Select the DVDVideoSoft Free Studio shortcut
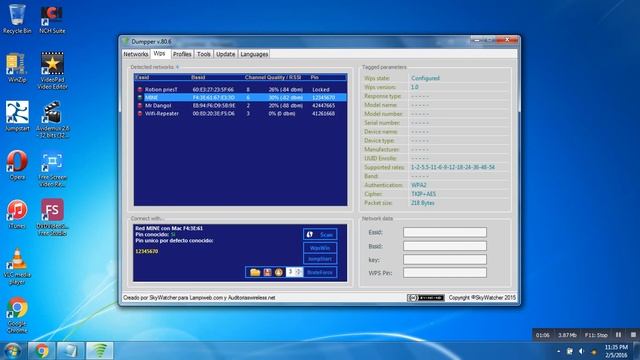Screen dimensions: 640x360 pos(52,217)
